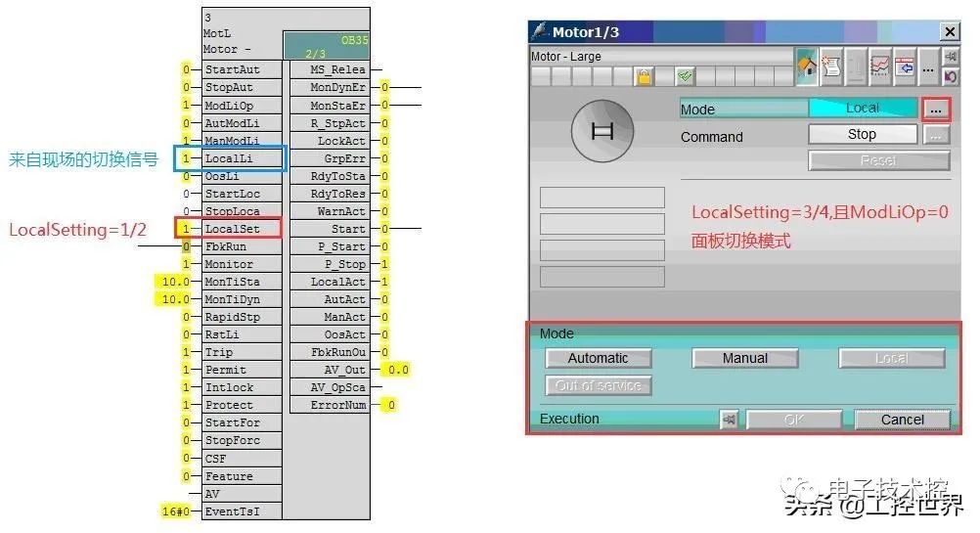Expand more views with toolbar ellipsis button
980x533 pixels.
point(928,67)
